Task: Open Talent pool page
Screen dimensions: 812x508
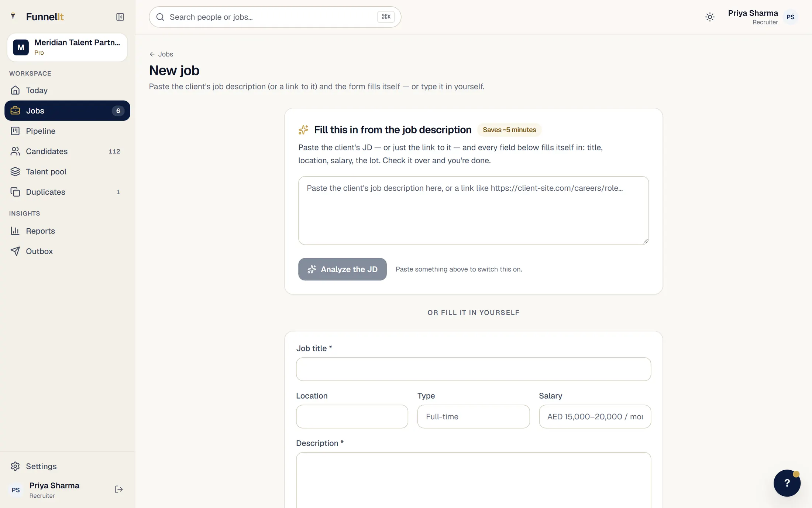Action: (x=67, y=171)
